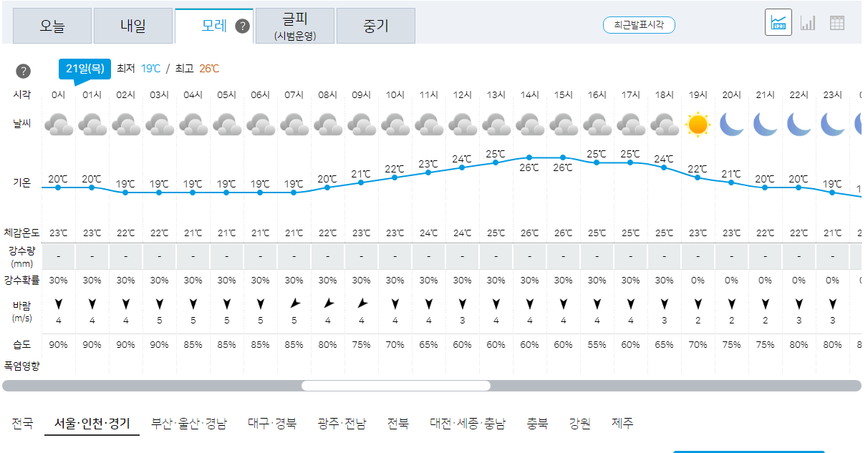This screenshot has height=453, width=868.
Task: Open help via question mark on 모레 tab
Action: point(243,24)
